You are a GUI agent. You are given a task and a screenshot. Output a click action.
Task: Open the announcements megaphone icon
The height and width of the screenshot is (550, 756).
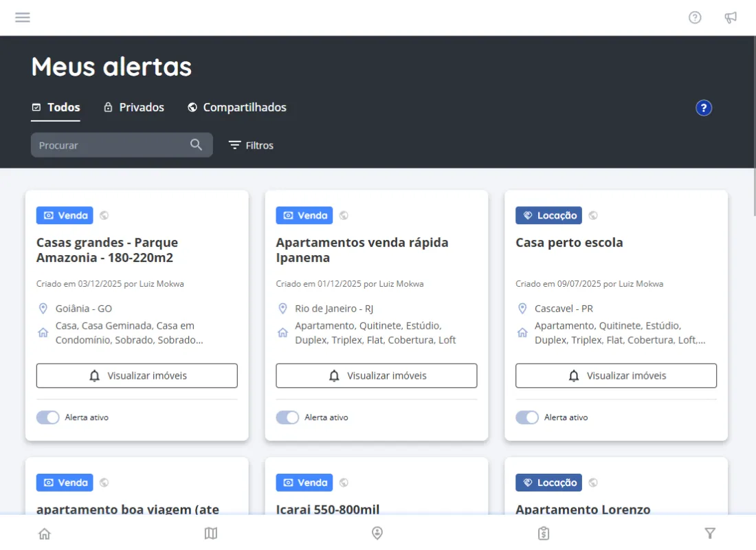pos(731,18)
